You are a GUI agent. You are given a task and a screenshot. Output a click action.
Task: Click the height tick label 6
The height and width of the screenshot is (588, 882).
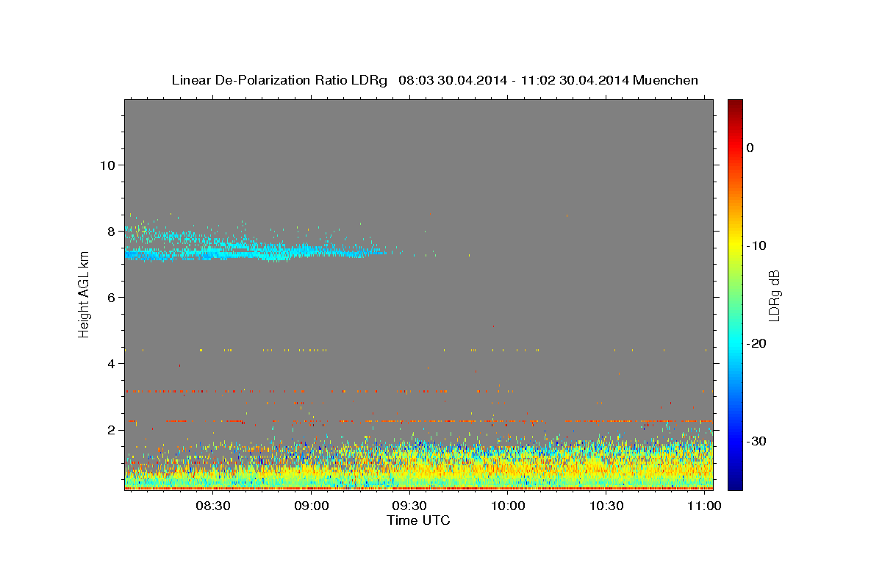(x=111, y=297)
